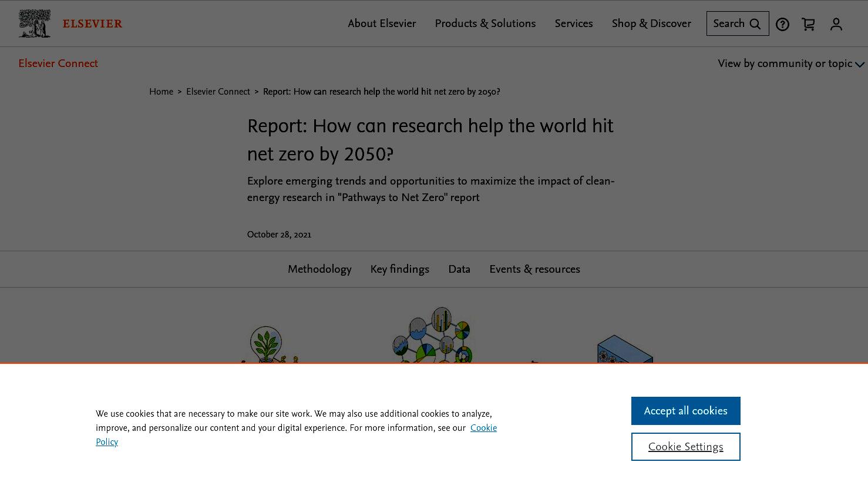Click the Accept all cookies button
Viewport: 868px width, 492px height.
[x=686, y=411]
